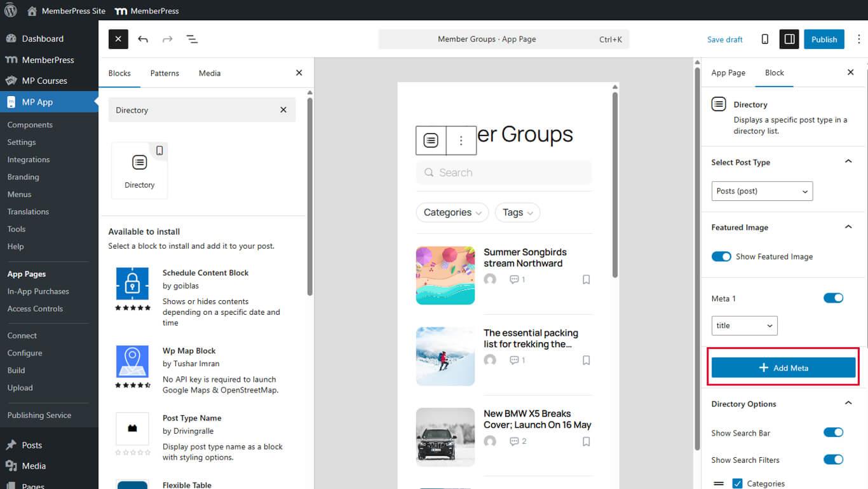Turn off the Show Search Bar toggle
The height and width of the screenshot is (489, 868).
pyautogui.click(x=833, y=432)
